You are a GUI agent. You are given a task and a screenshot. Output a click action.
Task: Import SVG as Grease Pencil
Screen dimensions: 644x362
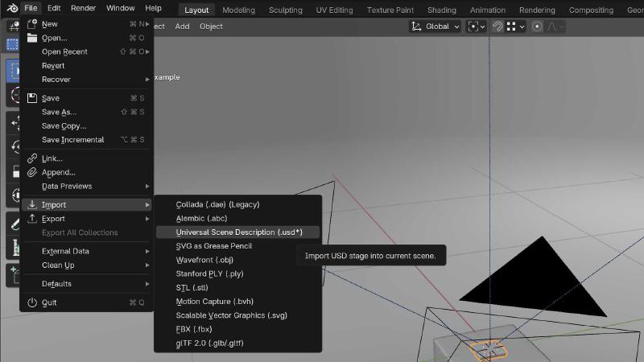(x=237, y=246)
